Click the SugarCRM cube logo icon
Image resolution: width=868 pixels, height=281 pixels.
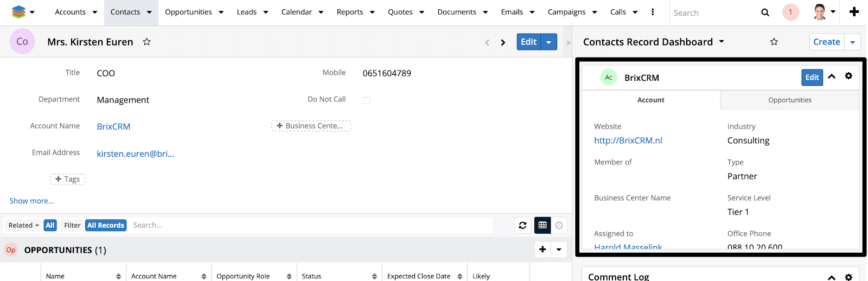point(18,12)
